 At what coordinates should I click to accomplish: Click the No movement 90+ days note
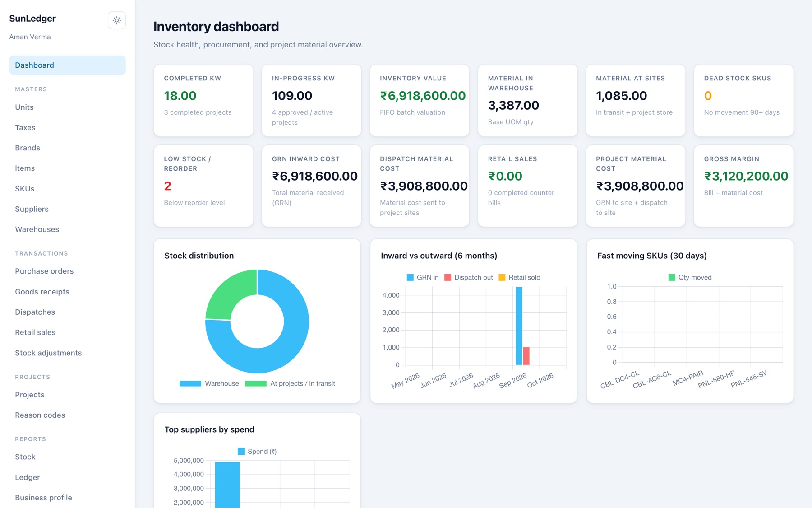(x=742, y=112)
